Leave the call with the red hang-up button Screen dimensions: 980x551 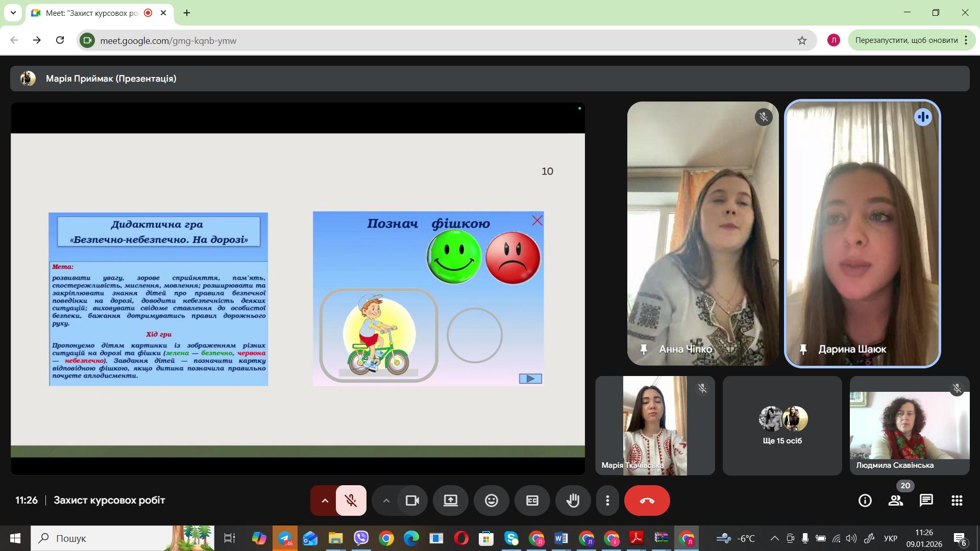pos(647,500)
